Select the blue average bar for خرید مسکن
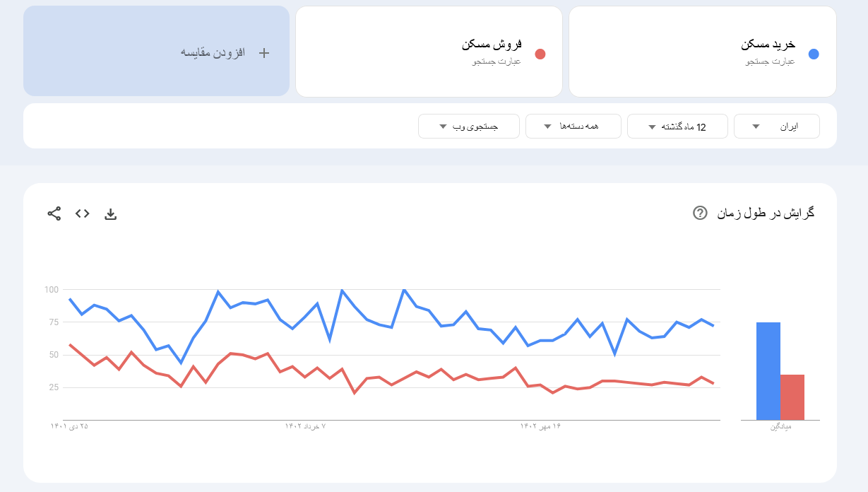This screenshot has width=868, height=492. pyautogui.click(x=768, y=368)
